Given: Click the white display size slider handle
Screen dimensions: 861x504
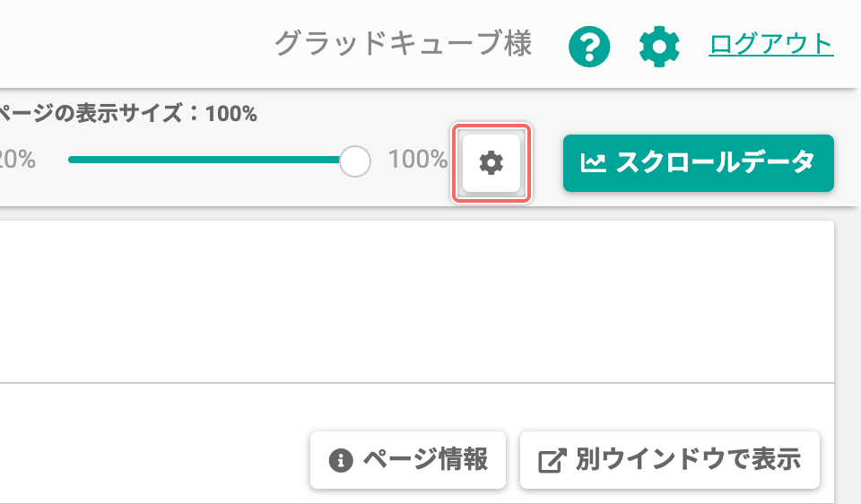Looking at the screenshot, I should tap(355, 161).
